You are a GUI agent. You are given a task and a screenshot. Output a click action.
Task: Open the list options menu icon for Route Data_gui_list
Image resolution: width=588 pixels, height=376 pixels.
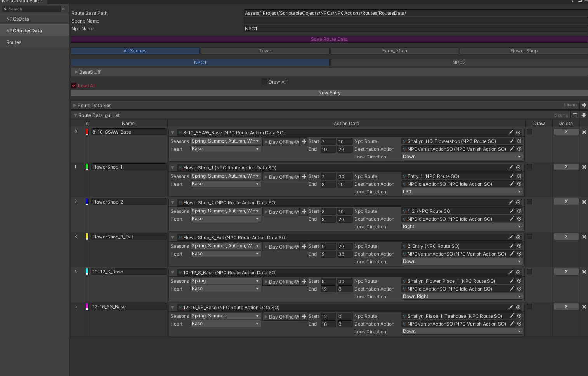[575, 115]
